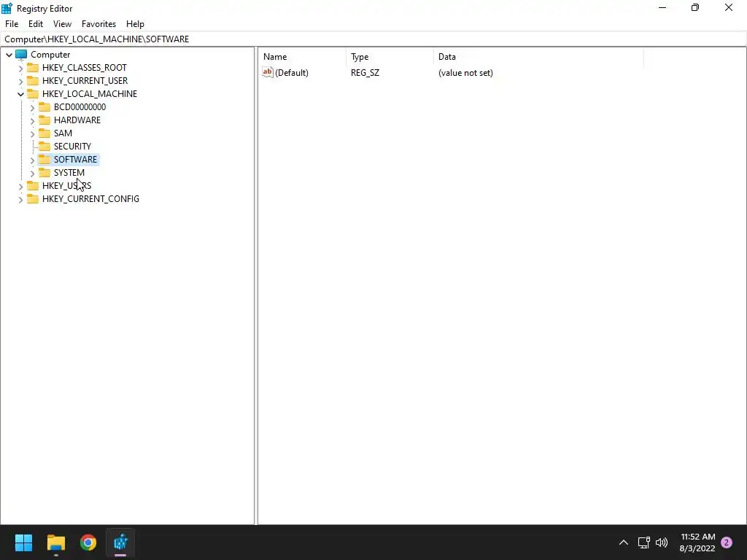Image resolution: width=747 pixels, height=560 pixels.
Task: Click the SOFTWARE folder icon
Action: (44, 159)
